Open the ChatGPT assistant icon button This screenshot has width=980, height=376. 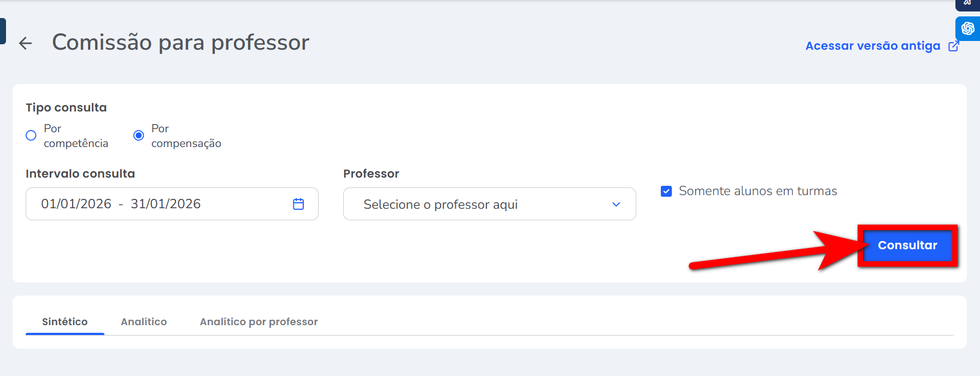(967, 28)
